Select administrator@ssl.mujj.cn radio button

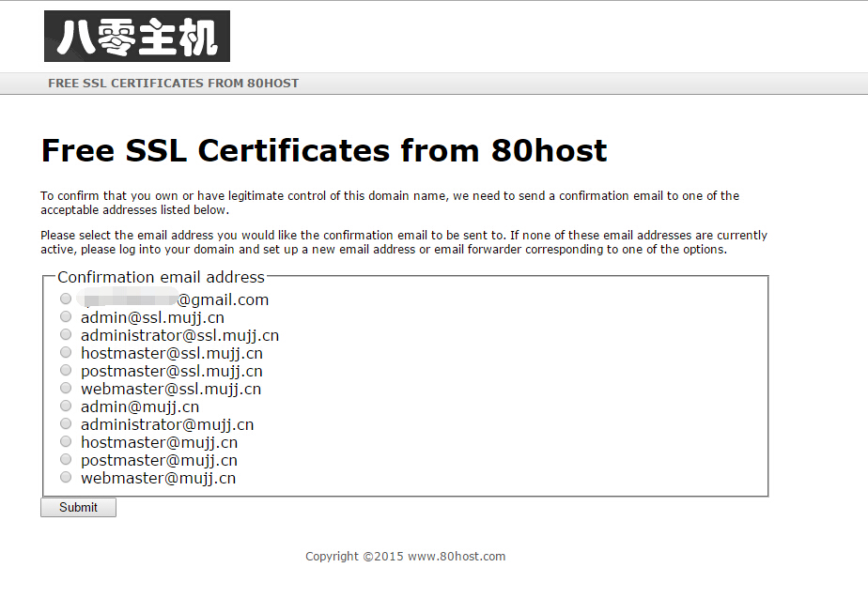pos(66,334)
